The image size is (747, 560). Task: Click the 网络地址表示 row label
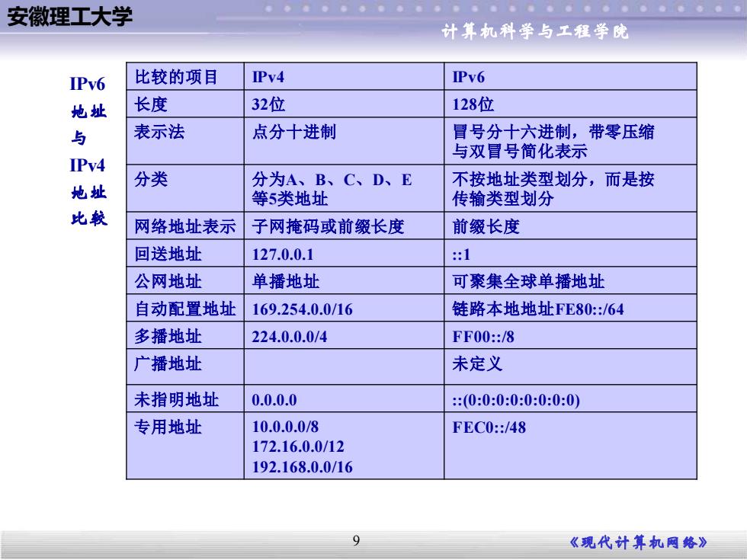tap(185, 226)
